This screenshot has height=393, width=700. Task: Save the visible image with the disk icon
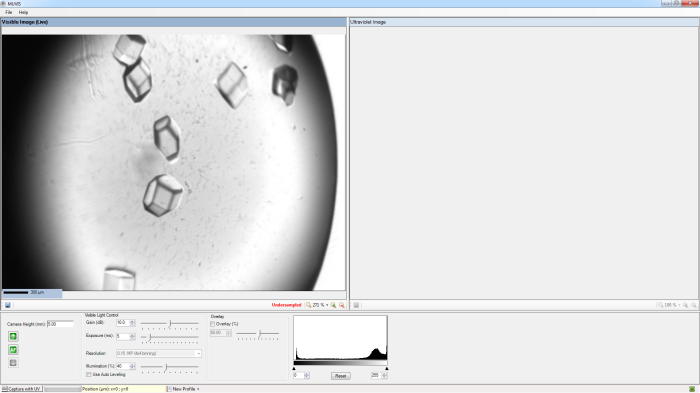[x=8, y=305]
